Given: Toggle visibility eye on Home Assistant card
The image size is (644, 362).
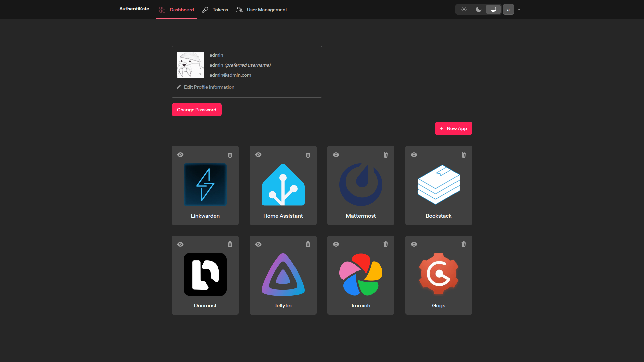Looking at the screenshot, I should [258, 155].
